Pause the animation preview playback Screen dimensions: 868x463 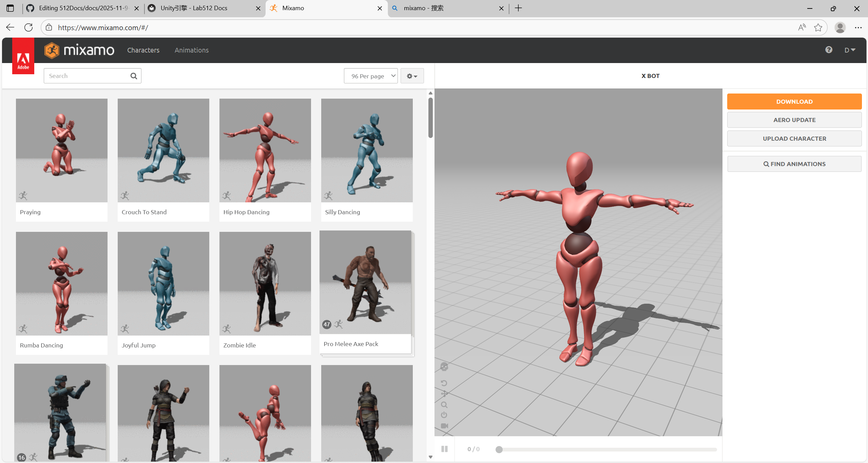(x=444, y=449)
